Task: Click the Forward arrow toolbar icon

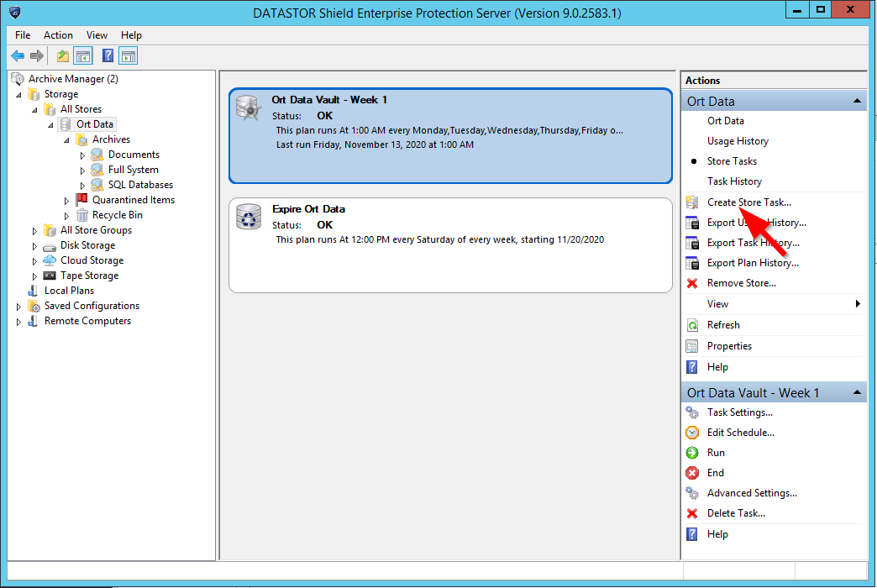Action: pyautogui.click(x=37, y=56)
